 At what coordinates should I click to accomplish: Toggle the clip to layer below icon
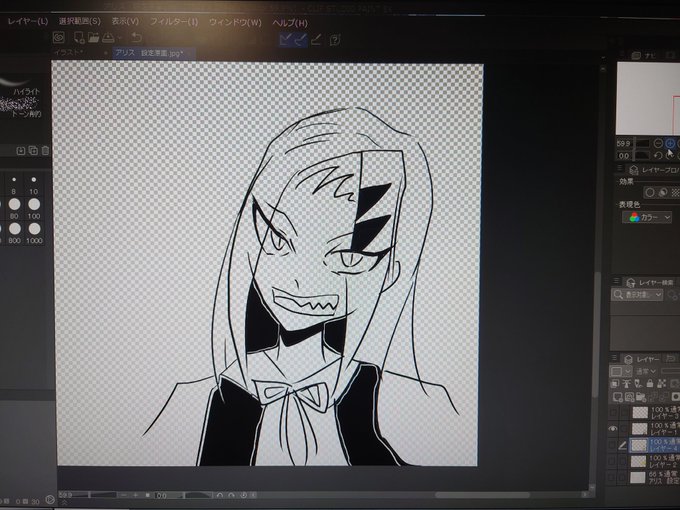tap(615, 384)
